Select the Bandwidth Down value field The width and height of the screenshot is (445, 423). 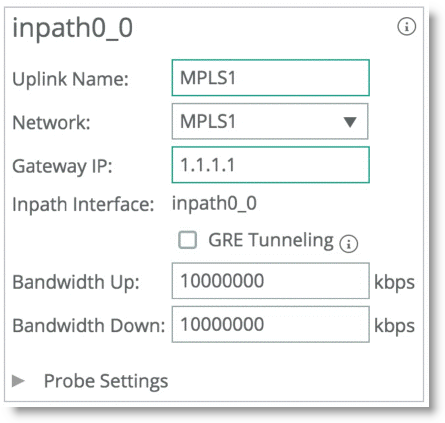(x=271, y=324)
